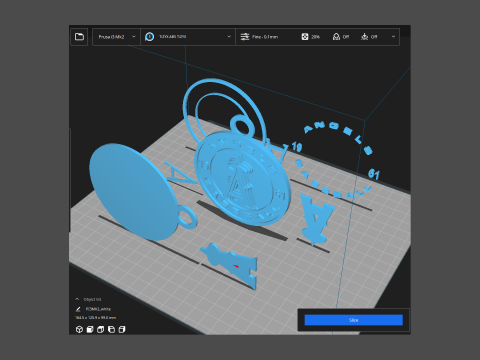Click the support structure icon

[x=336, y=37]
